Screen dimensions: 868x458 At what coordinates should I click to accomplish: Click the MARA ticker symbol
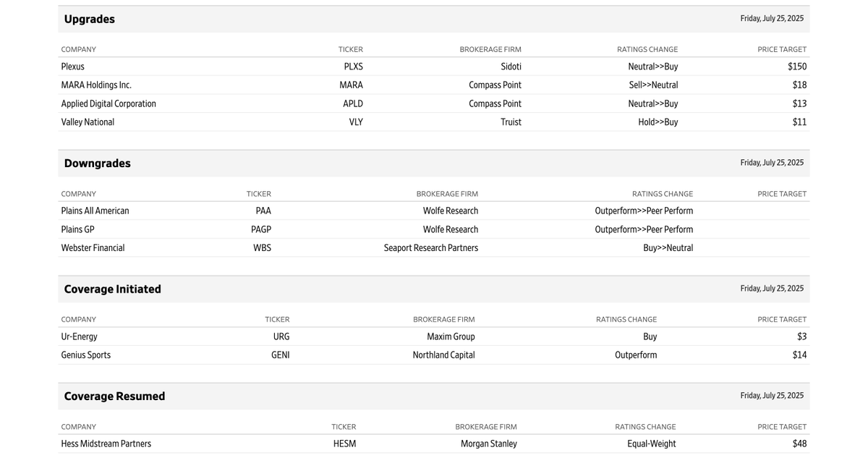click(x=352, y=85)
